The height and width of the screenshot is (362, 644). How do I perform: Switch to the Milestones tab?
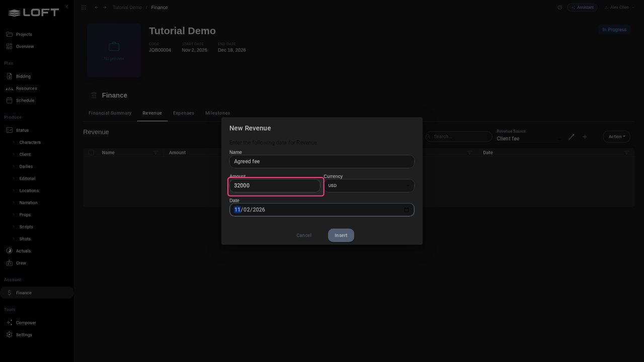[x=217, y=113]
